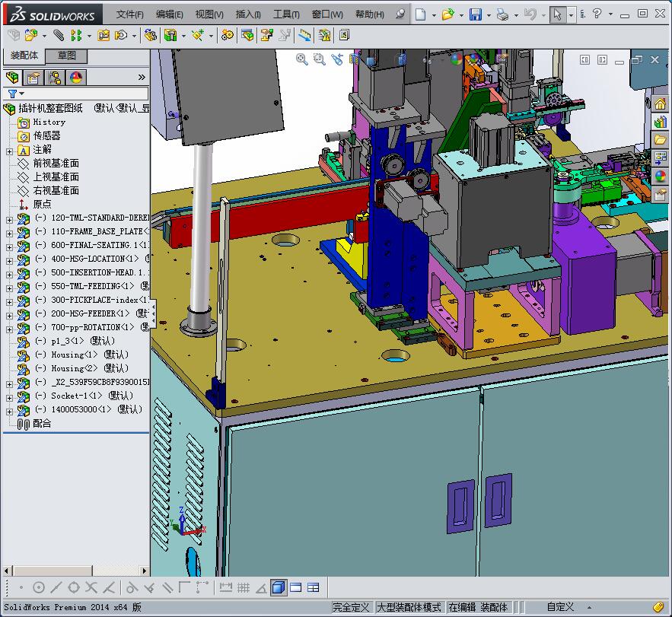Screen dimensions: 672x617
Task: Click the 完全定义 status bar indicator
Action: [350, 607]
